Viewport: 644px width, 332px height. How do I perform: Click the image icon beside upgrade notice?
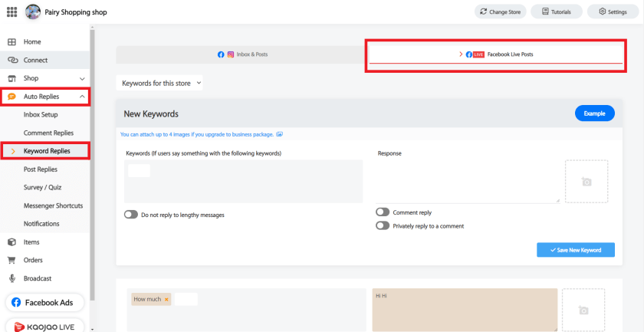click(x=280, y=134)
